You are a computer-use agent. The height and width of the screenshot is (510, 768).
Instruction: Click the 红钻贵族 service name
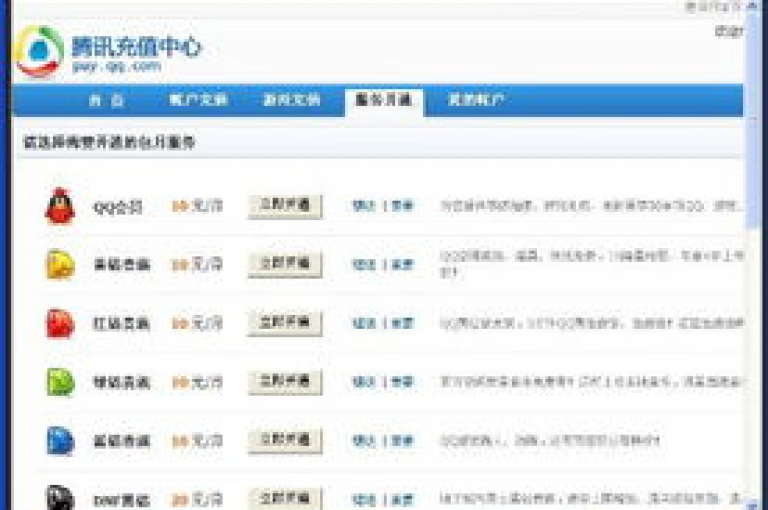point(121,324)
